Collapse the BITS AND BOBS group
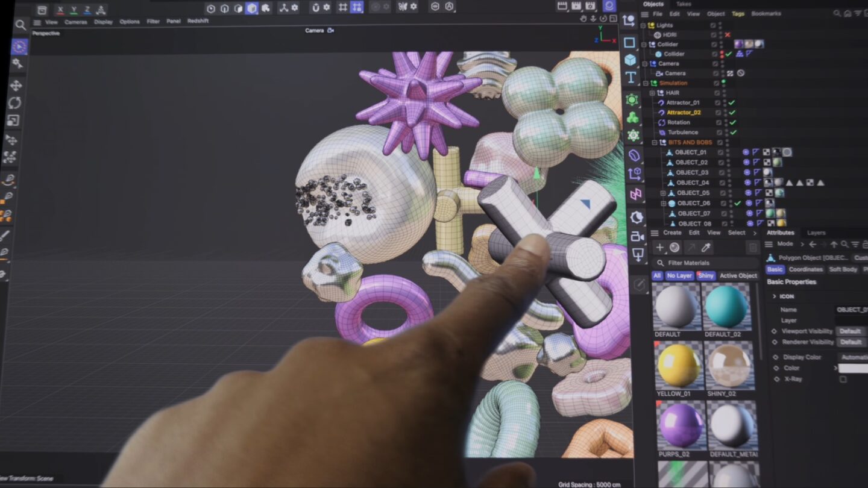The image size is (868, 488). coord(655,142)
